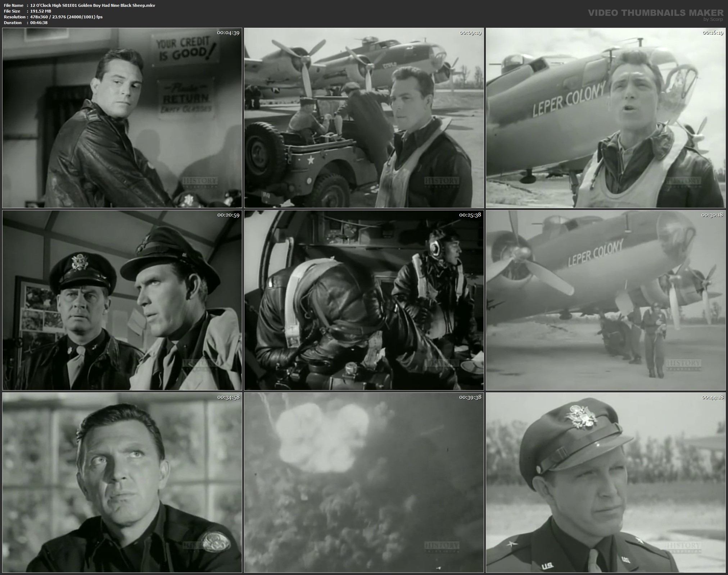Click History watermark in first thumbnail
Screen dimensions: 728x575
click(x=199, y=181)
